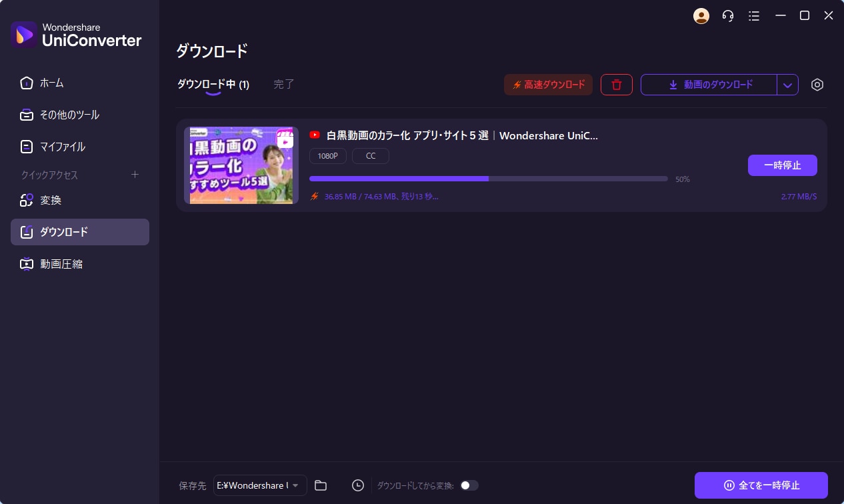The image size is (844, 504).
Task: Open 変換 in the sidebar
Action: 80,200
